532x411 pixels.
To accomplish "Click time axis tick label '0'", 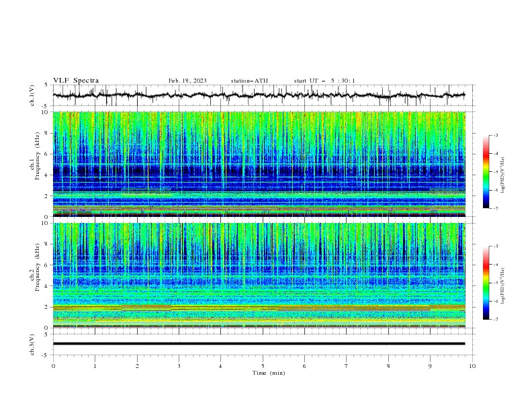I will pyautogui.click(x=53, y=366).
